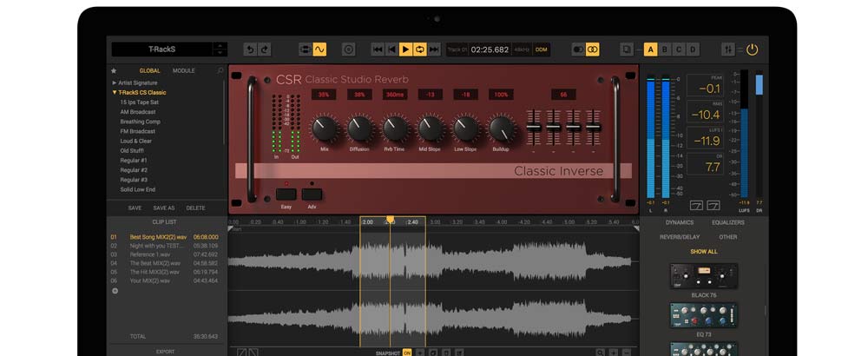The width and height of the screenshot is (868, 356).
Task: Toggle the Loop playback icon
Action: [x=420, y=49]
